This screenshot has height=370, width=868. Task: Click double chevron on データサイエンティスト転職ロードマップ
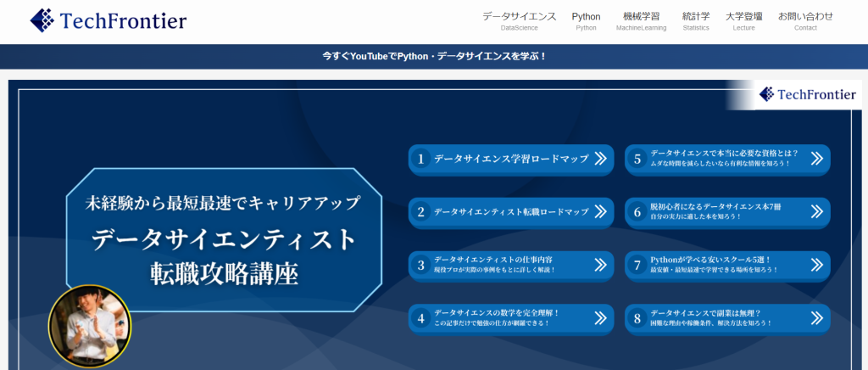pyautogui.click(x=600, y=211)
